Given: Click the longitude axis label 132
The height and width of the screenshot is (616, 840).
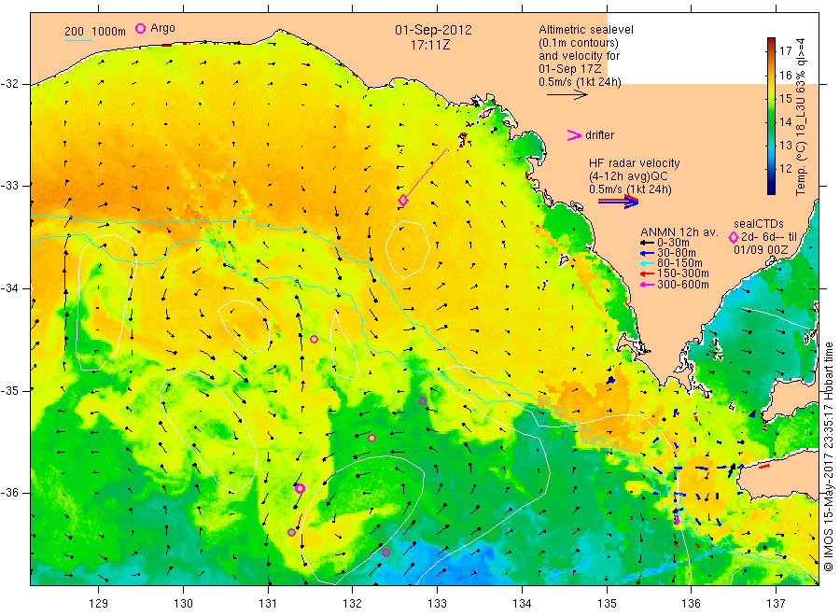Looking at the screenshot, I should click(x=353, y=604).
